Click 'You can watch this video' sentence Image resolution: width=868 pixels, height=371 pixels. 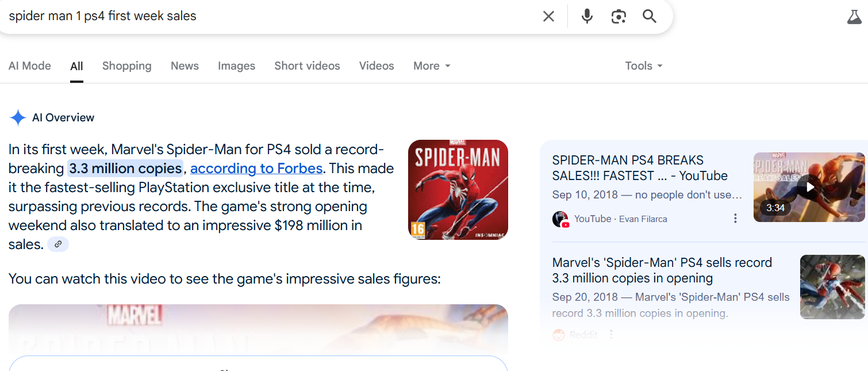coord(224,280)
